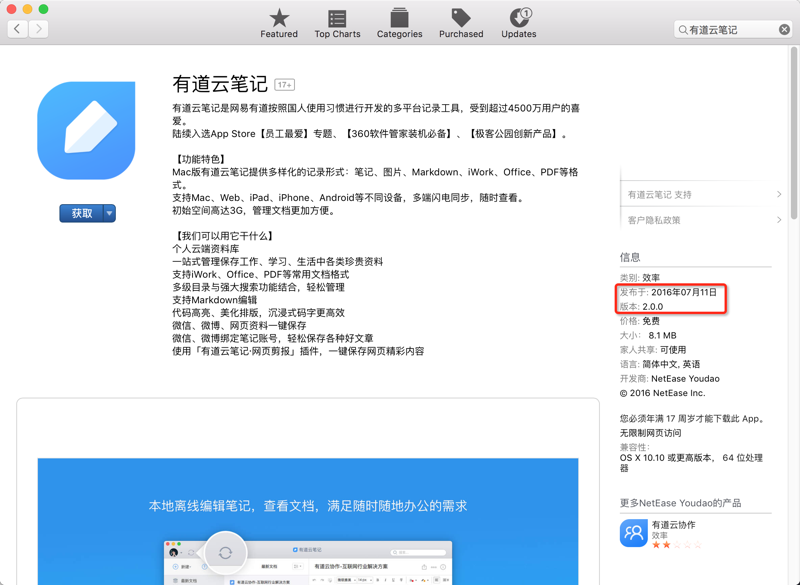Click the blue app screenshot preview
800x585 pixels.
pyautogui.click(x=308, y=521)
